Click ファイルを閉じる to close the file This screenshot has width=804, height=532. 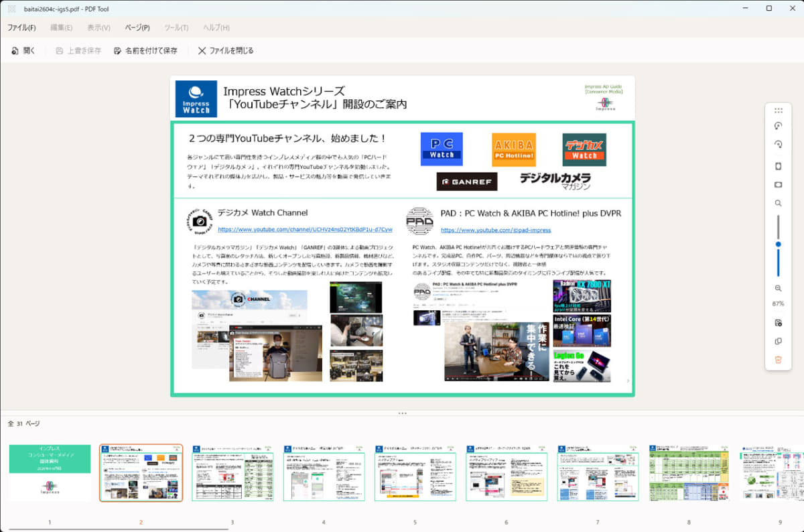(226, 50)
